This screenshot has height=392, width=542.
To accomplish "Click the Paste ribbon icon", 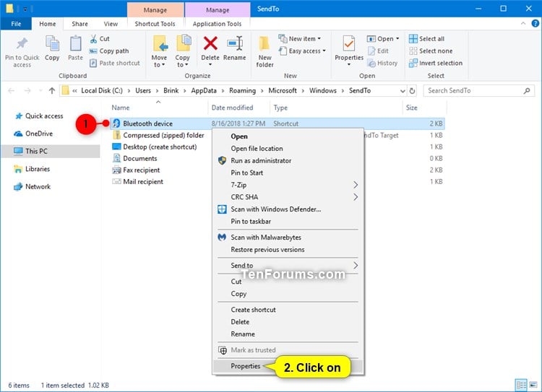I will [75, 44].
